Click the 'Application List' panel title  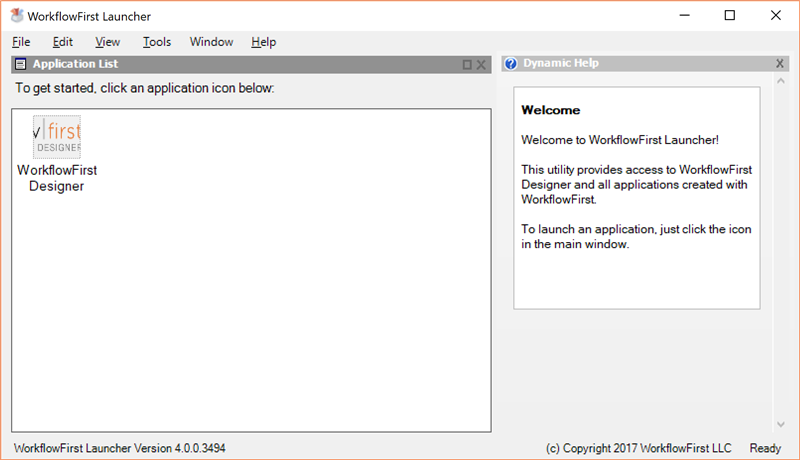coord(76,64)
